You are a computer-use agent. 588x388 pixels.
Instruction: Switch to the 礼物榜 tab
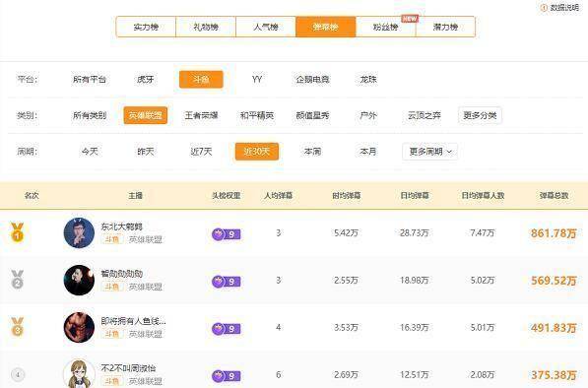point(206,27)
